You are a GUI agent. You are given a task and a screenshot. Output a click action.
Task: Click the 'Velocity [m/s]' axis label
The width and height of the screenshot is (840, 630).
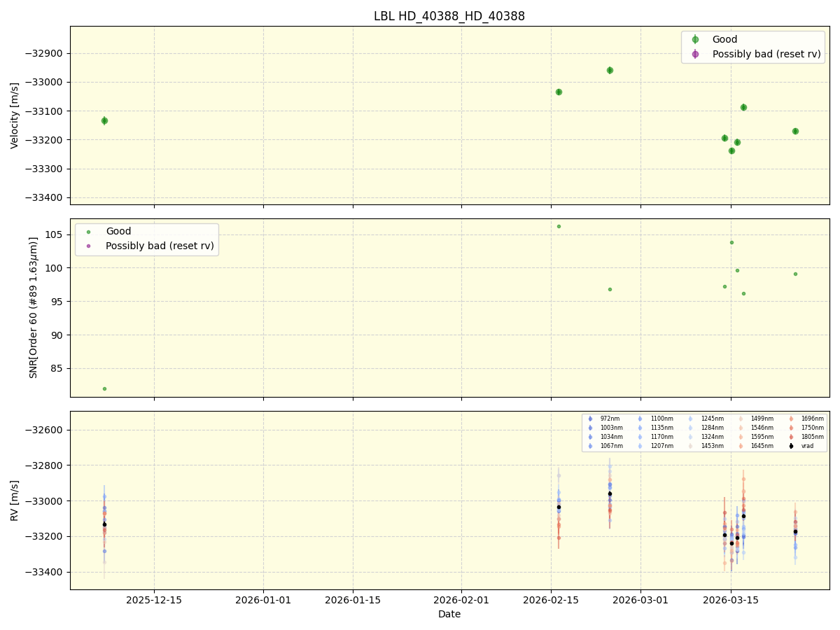coord(15,115)
